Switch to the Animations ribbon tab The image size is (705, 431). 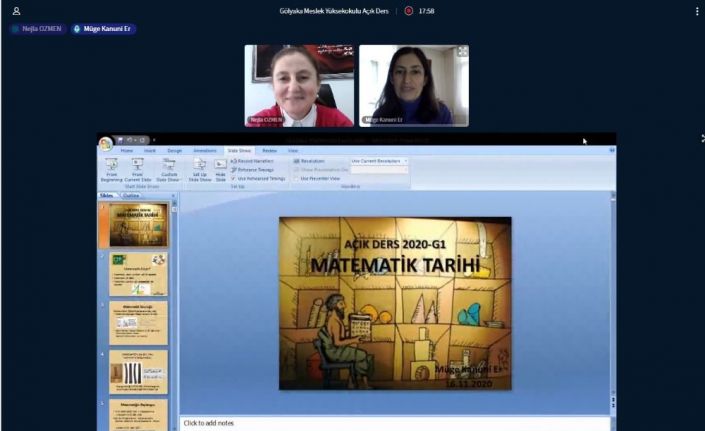205,151
